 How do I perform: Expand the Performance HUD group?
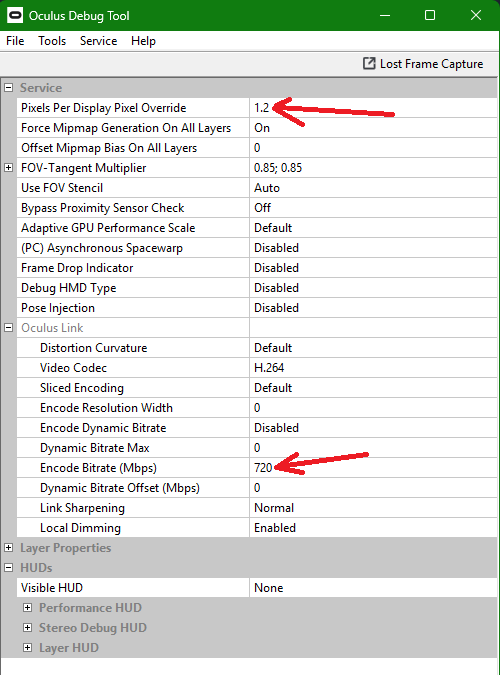27,608
